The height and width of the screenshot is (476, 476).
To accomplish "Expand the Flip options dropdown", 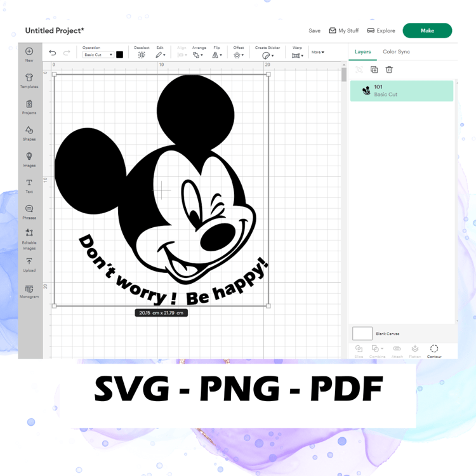I will tap(217, 55).
